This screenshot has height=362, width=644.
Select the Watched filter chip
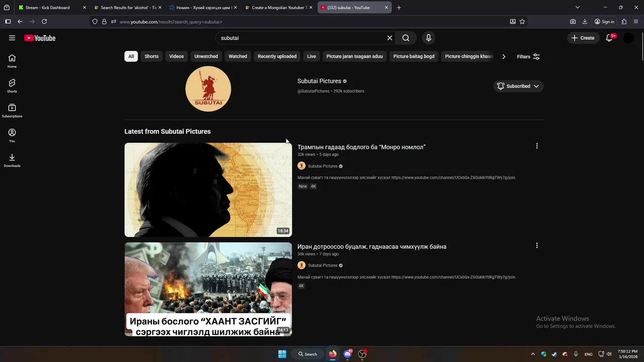click(238, 56)
